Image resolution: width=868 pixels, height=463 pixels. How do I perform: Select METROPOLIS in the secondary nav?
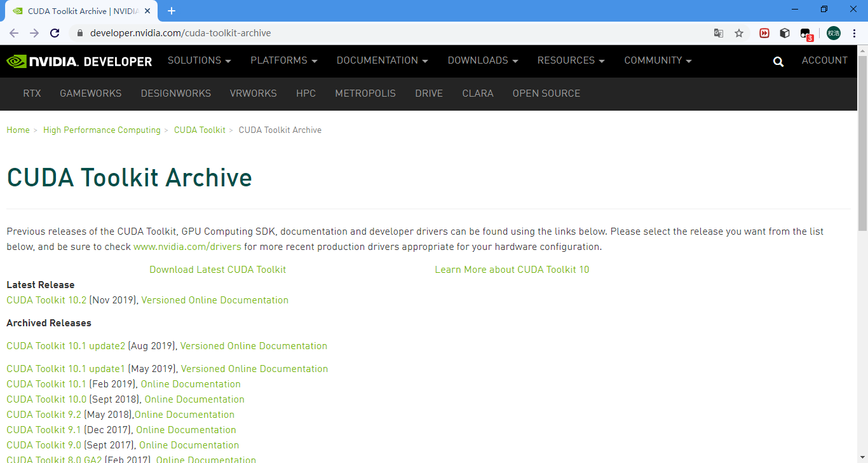365,93
